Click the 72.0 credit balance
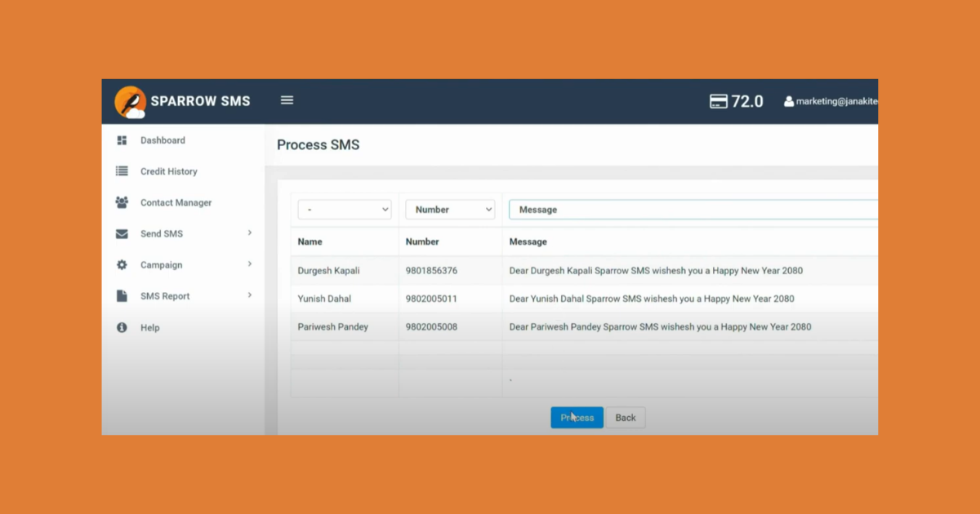980x514 pixels. (747, 101)
